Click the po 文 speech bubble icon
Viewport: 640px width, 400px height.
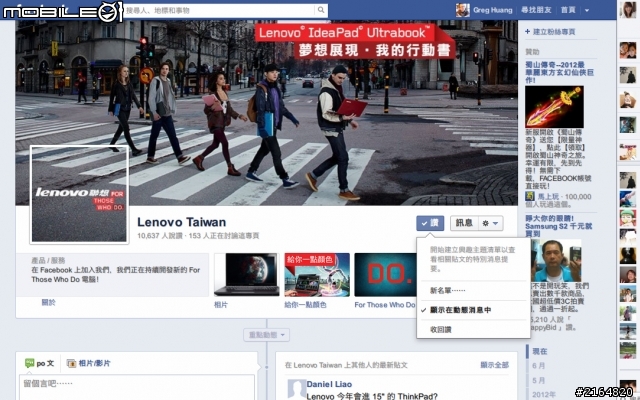(29, 363)
